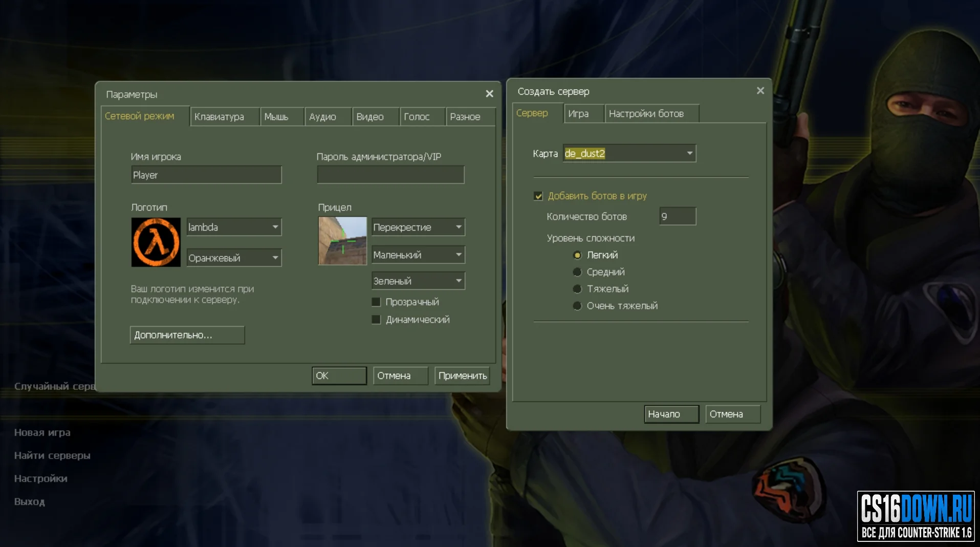Click the orange lambda logo preview image

[x=156, y=242]
